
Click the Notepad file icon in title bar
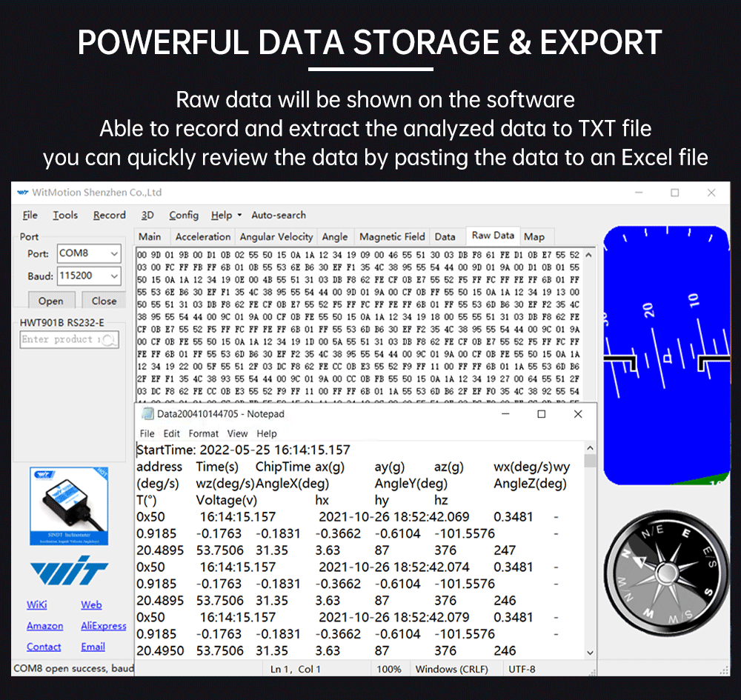148,414
